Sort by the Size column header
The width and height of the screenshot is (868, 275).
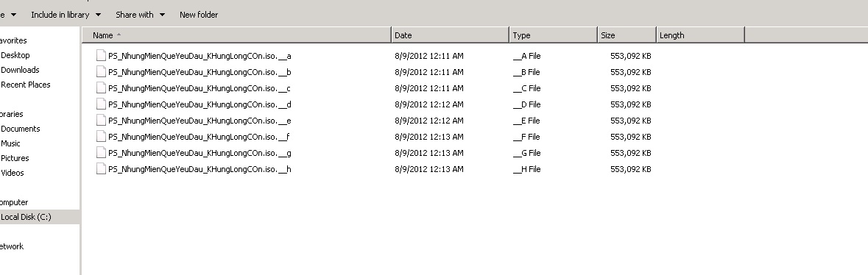point(627,35)
